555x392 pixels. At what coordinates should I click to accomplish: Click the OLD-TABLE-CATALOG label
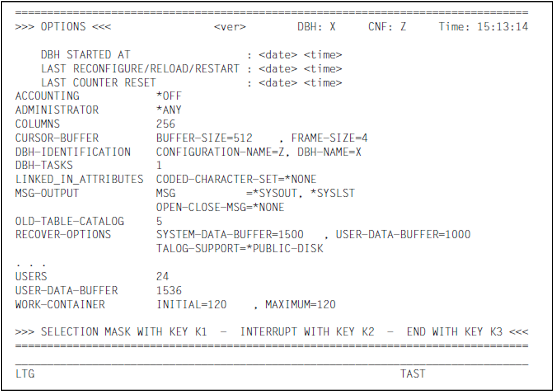click(x=70, y=221)
